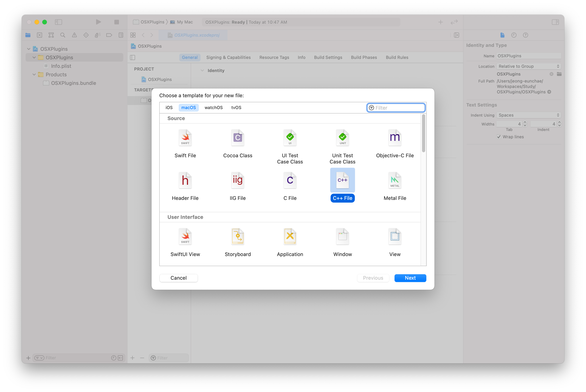The image size is (586, 392).
Task: Select the IIG File template
Action: point(237,180)
